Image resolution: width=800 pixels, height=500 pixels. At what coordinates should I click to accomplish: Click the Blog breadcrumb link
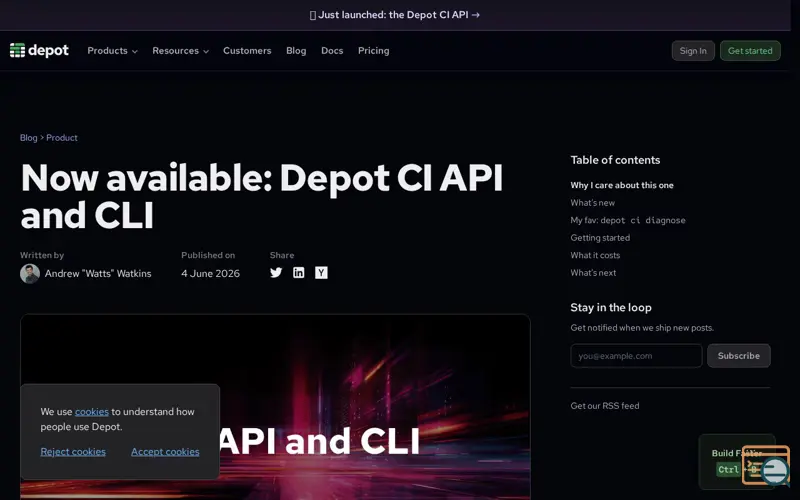click(29, 138)
